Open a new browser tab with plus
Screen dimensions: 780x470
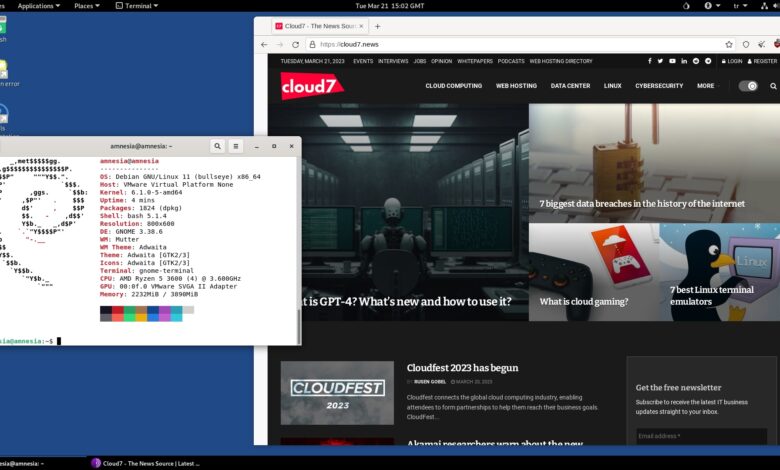click(x=378, y=26)
